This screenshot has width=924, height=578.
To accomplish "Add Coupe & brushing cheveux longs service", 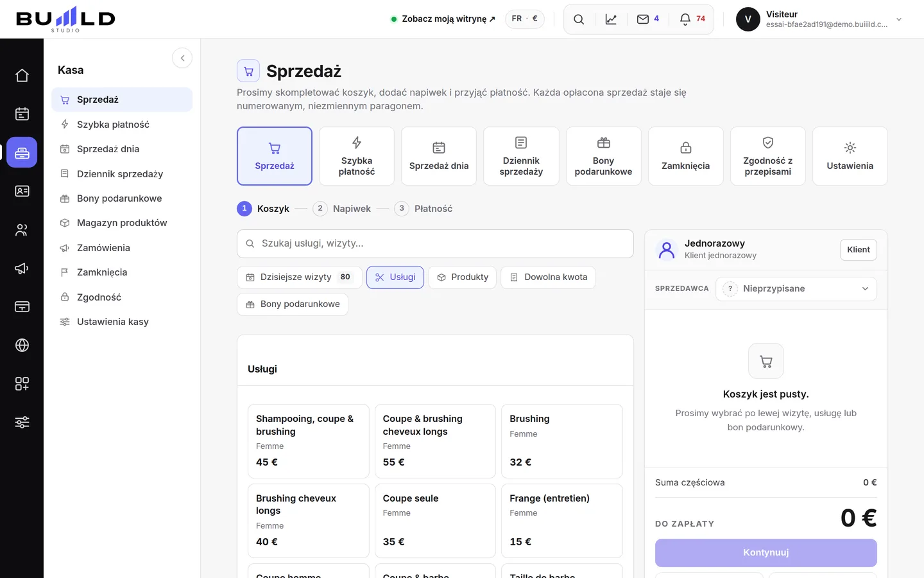I will [x=435, y=441].
